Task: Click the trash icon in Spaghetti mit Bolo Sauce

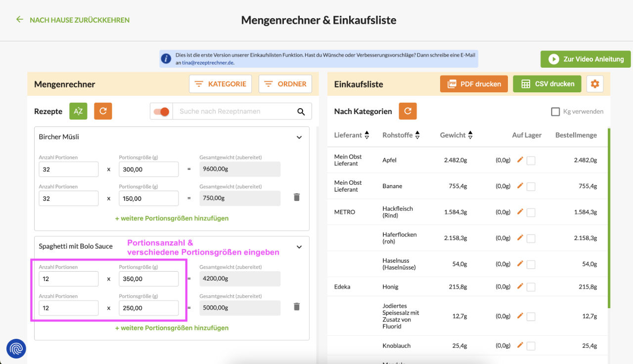Action: 296,306
